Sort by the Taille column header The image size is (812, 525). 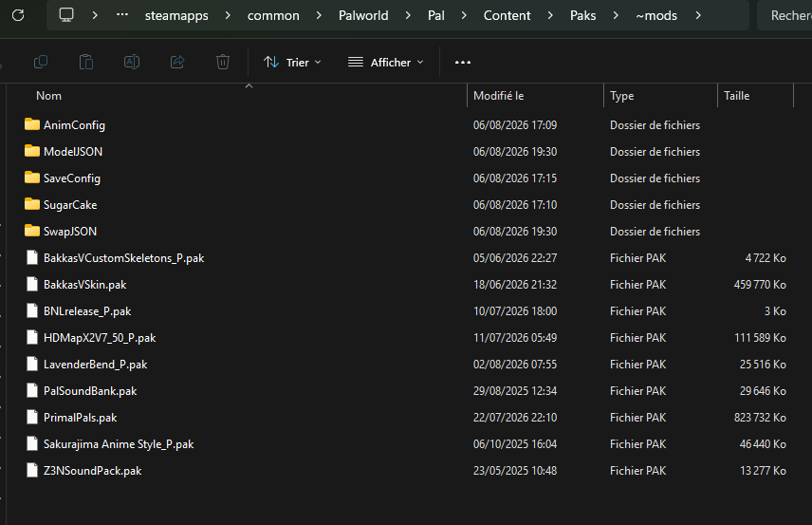tap(737, 96)
